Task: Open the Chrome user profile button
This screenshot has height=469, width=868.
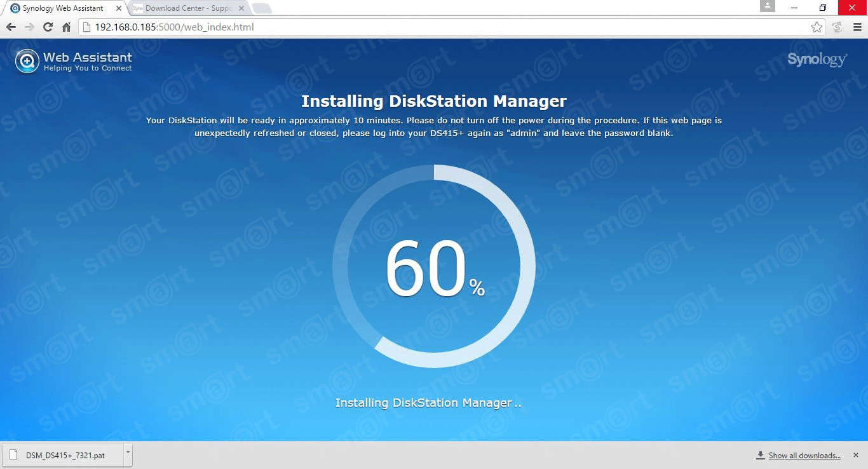Action: [x=768, y=6]
